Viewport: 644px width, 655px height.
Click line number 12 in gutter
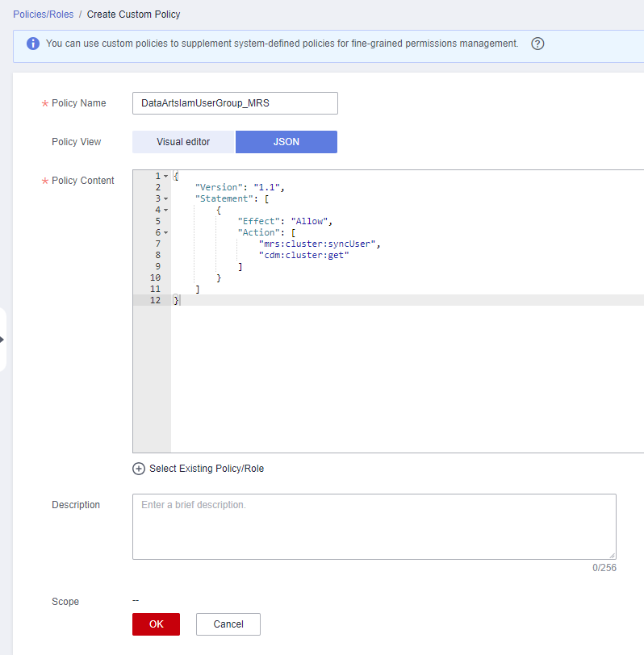tap(155, 300)
